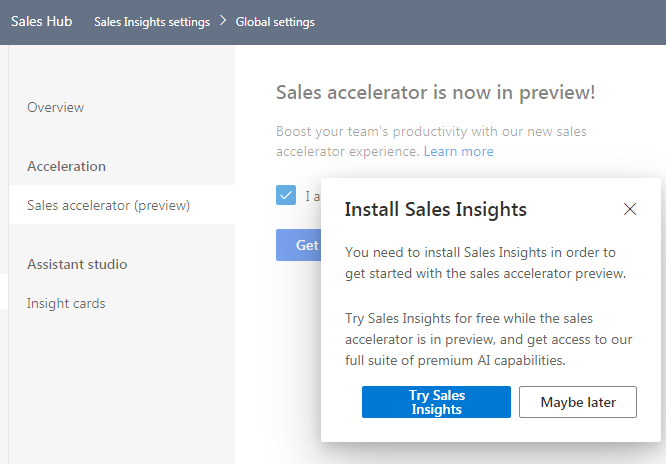Open Insight cards in the sidebar
This screenshot has width=666, height=464.
pyautogui.click(x=66, y=303)
